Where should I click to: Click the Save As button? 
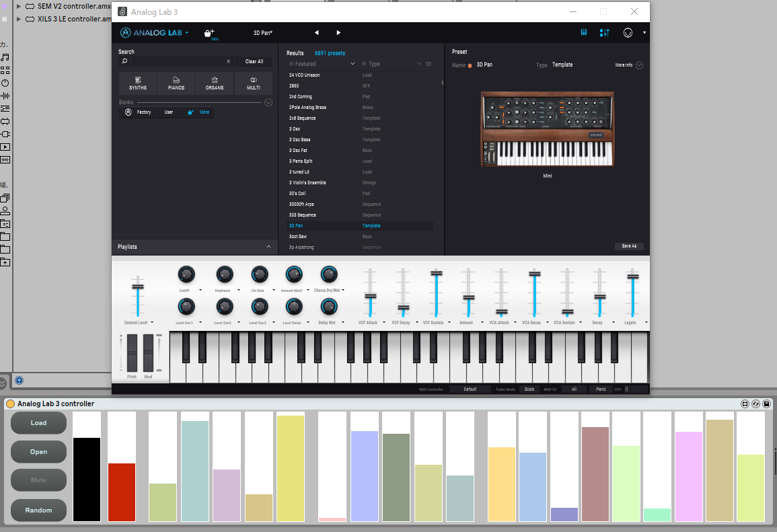[629, 246]
